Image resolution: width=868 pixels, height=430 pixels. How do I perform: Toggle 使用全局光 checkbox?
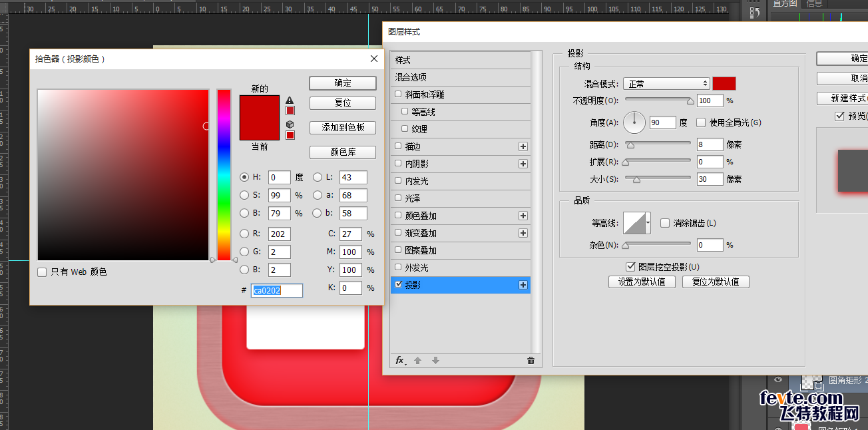point(701,122)
